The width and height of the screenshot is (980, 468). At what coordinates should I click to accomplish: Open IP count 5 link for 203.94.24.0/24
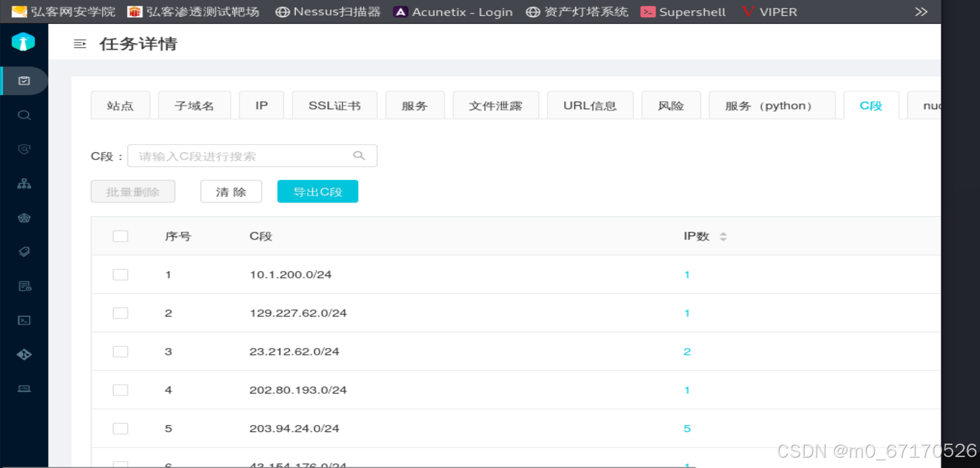pos(687,429)
